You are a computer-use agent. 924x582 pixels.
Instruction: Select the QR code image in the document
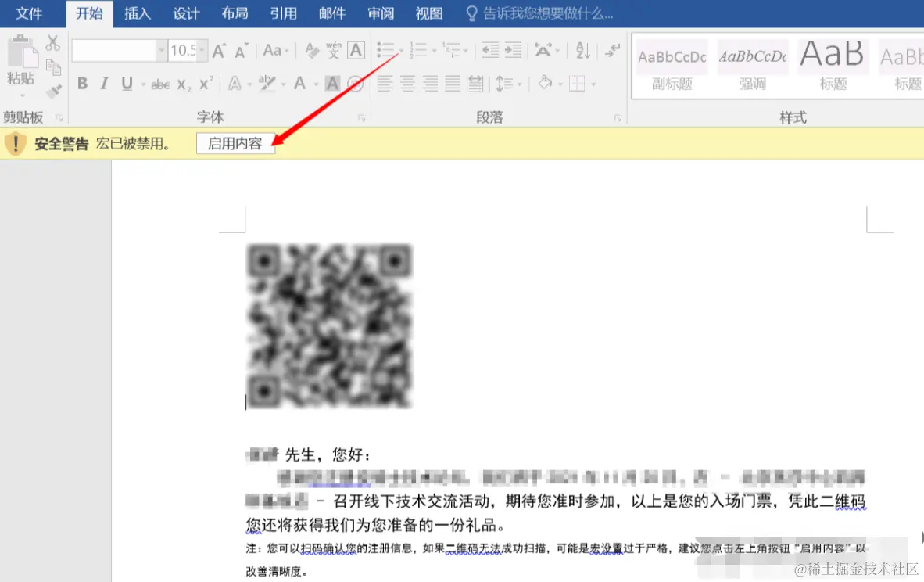329,326
